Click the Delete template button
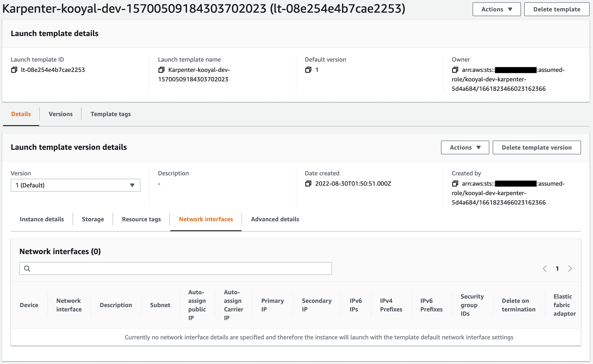593x364 pixels. click(557, 9)
